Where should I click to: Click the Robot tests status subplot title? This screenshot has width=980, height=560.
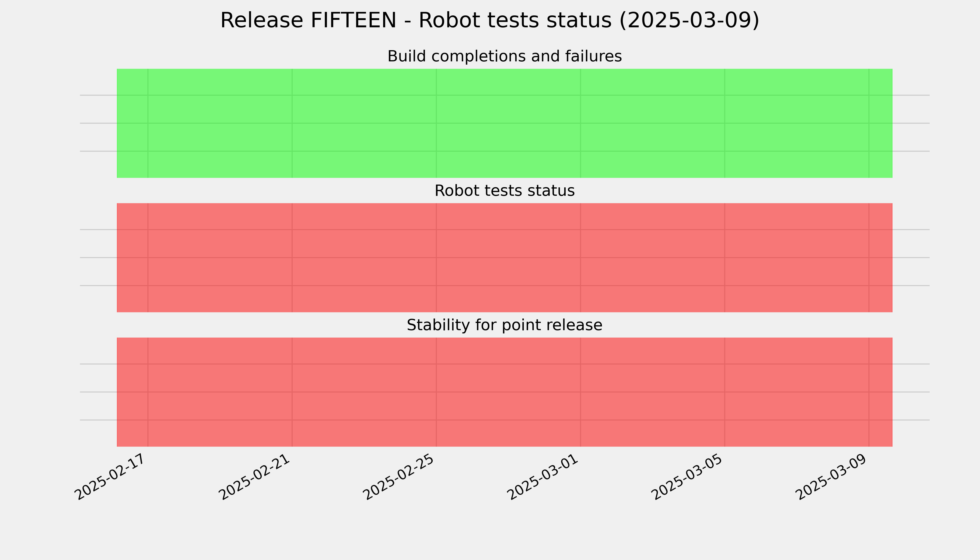click(505, 191)
